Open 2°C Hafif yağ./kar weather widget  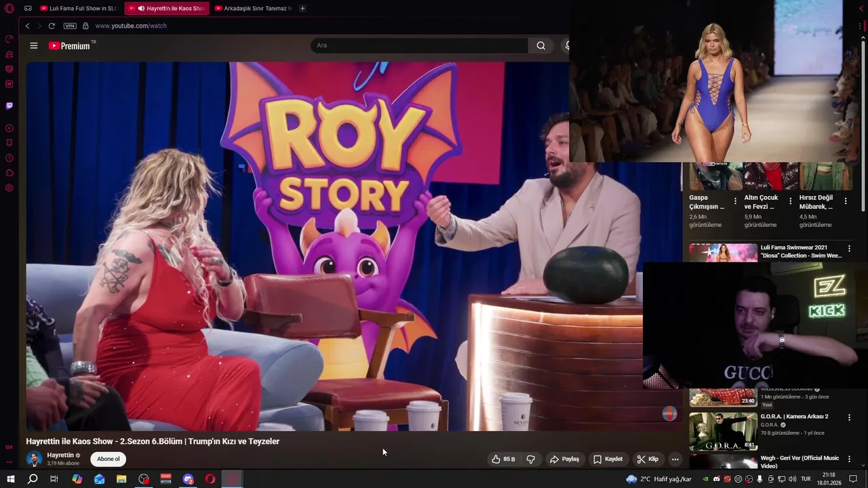[x=659, y=479]
